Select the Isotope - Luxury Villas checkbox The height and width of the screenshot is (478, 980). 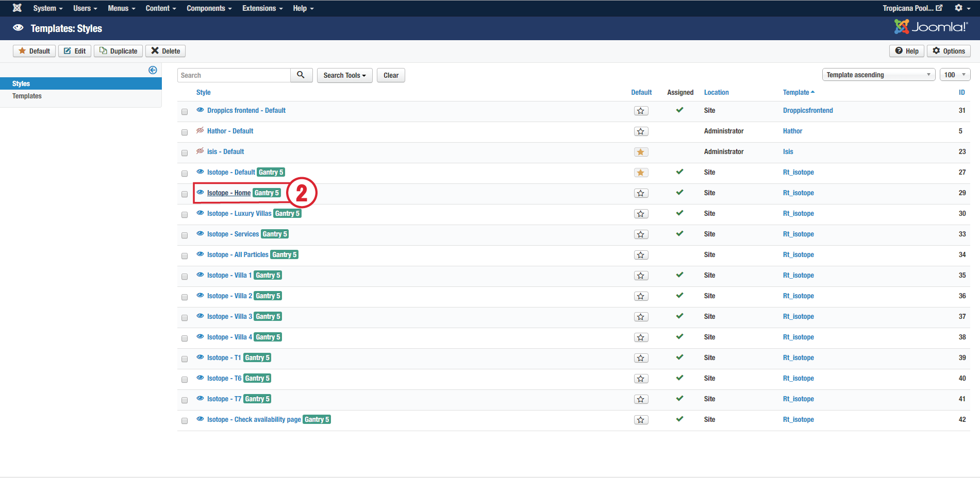pyautogui.click(x=185, y=215)
